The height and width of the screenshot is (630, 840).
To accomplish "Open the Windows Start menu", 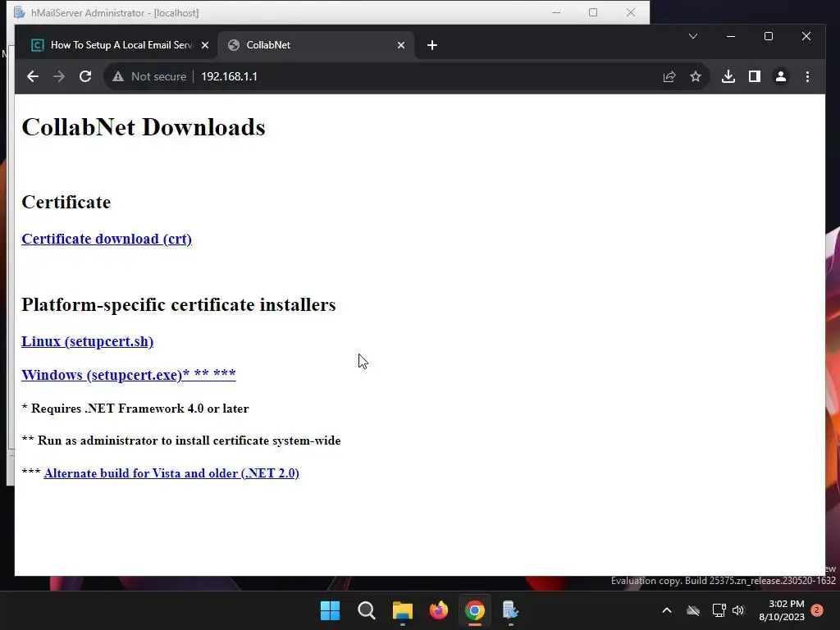I will pos(330,610).
